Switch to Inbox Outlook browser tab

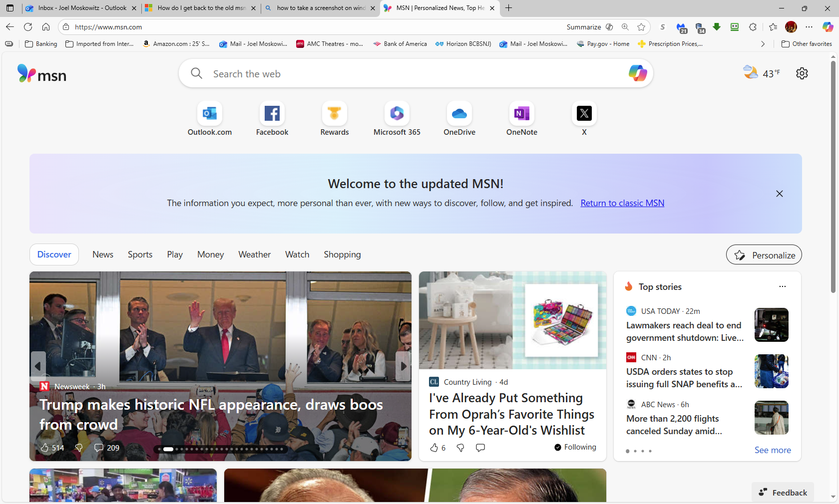[80, 8]
